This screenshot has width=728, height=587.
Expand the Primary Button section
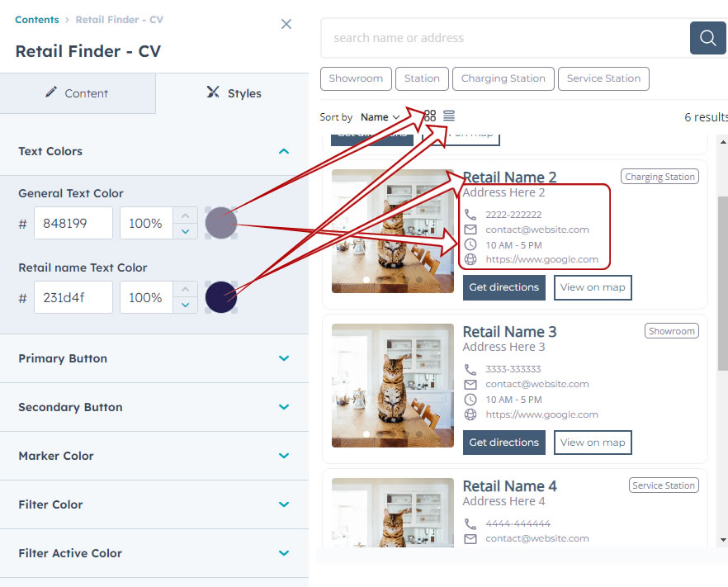pos(154,358)
